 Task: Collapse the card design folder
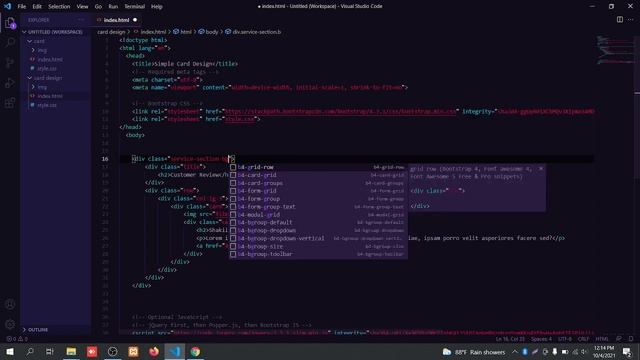48,78
